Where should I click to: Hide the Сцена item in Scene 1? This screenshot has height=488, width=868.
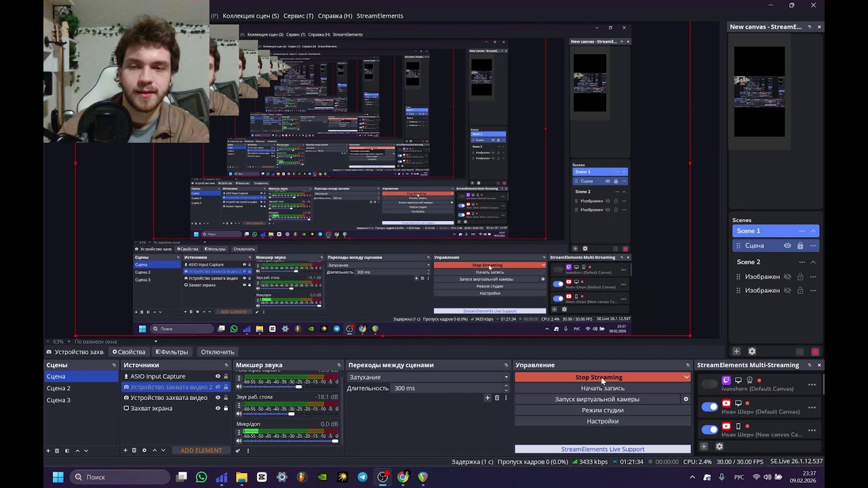pos(787,246)
